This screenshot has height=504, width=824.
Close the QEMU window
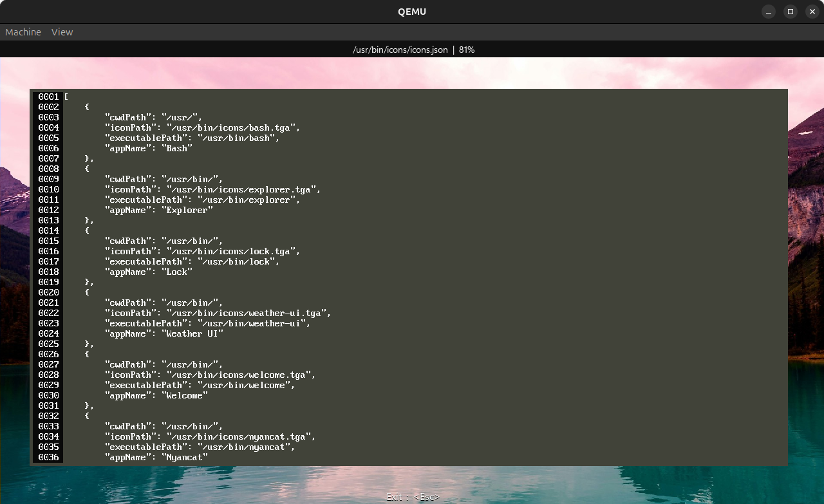point(812,12)
